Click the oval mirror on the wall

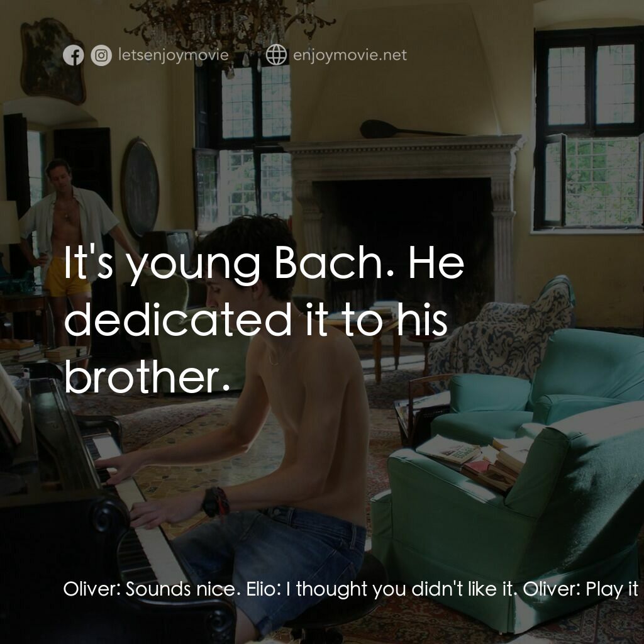point(140,187)
